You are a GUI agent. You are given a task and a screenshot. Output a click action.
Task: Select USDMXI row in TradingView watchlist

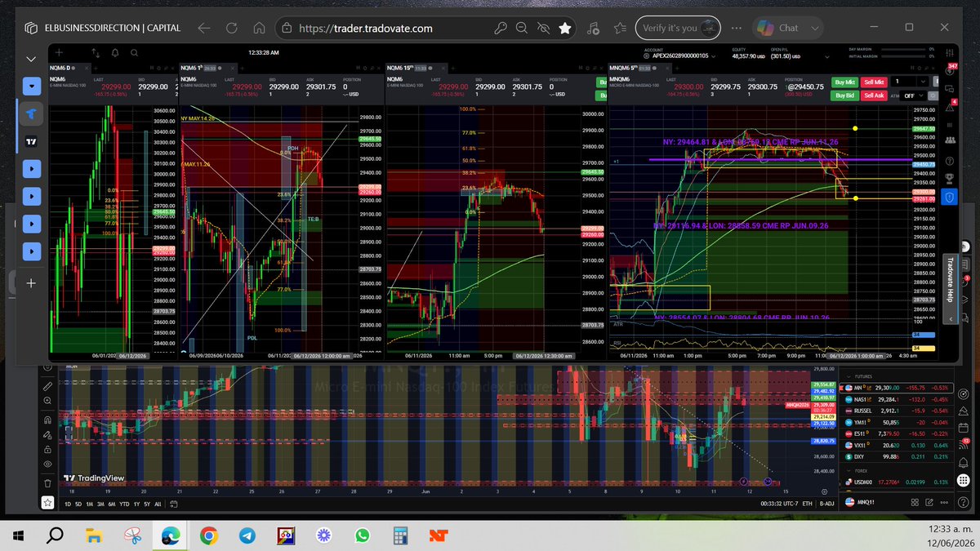895,482
